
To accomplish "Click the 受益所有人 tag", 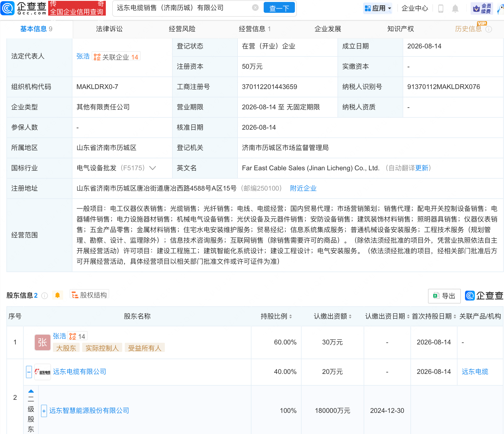I will point(145,348).
